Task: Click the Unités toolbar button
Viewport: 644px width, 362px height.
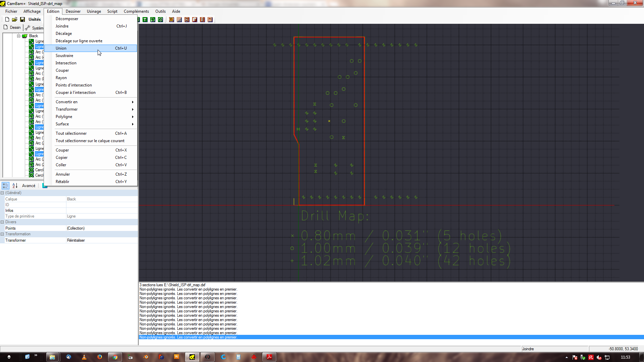Action: point(35,19)
